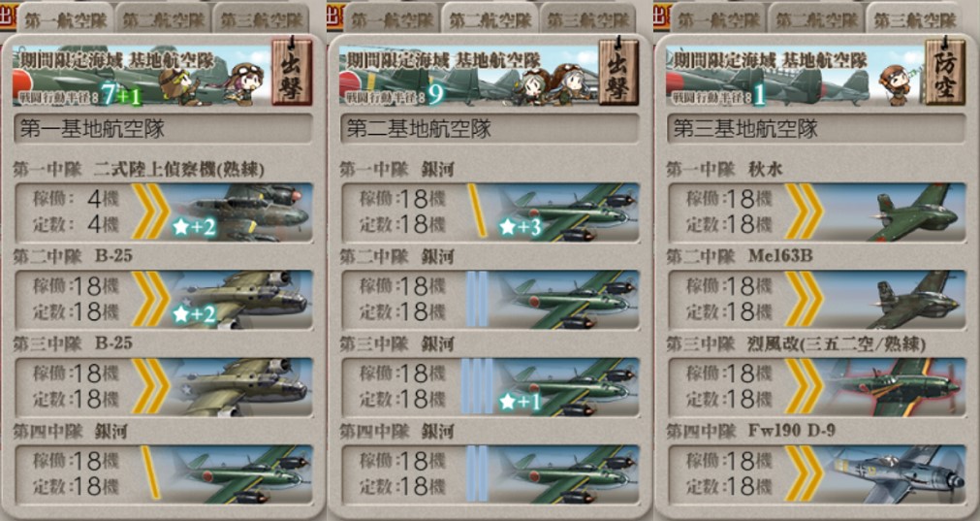Click the red button beside the middle tabs
Image resolution: width=980 pixels, height=521 pixels.
[x=334, y=16]
